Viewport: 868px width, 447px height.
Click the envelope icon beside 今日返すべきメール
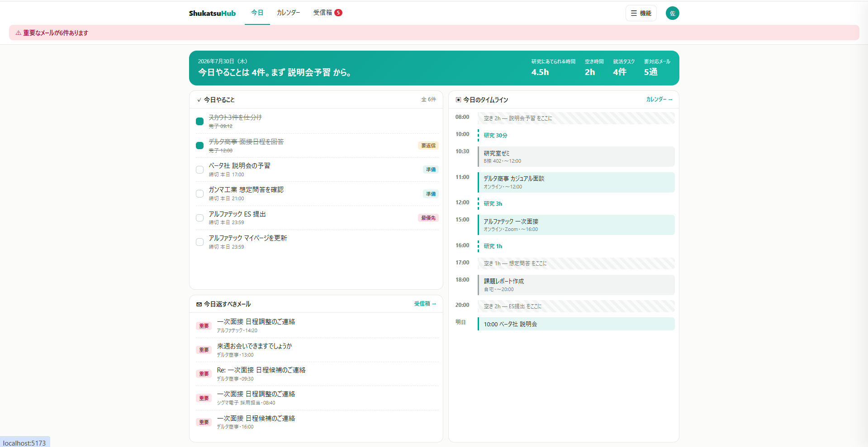199,304
